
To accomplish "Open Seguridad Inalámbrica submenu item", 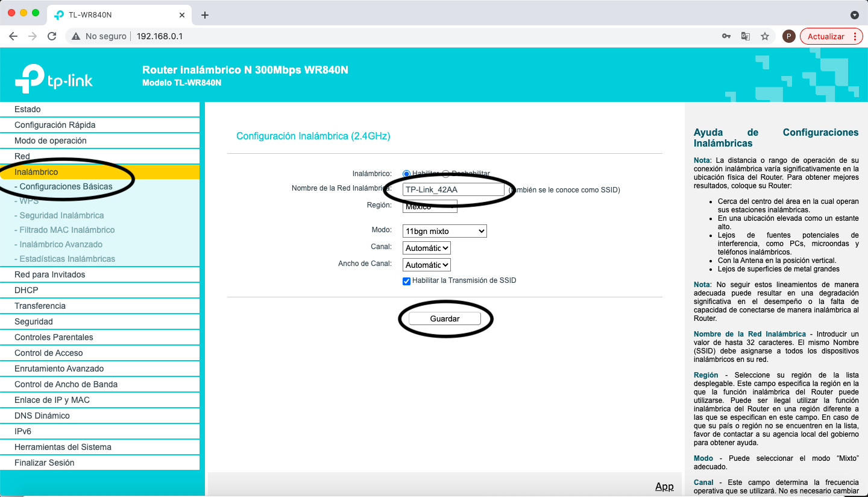I will pyautogui.click(x=61, y=215).
